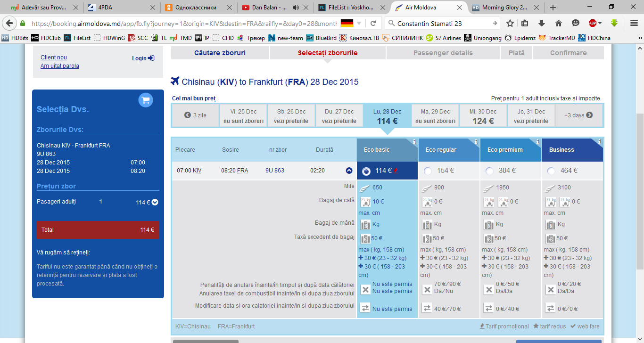Close the Air Moldova browser tab
This screenshot has height=343, width=644.
pyautogui.click(x=459, y=8)
